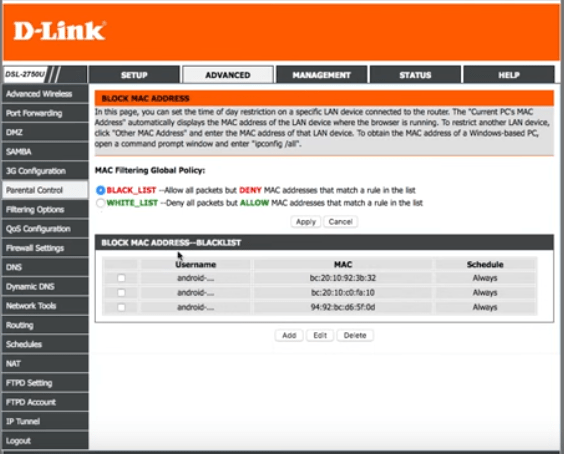Open Advanced Wireless in the sidebar

pyautogui.click(x=45, y=94)
